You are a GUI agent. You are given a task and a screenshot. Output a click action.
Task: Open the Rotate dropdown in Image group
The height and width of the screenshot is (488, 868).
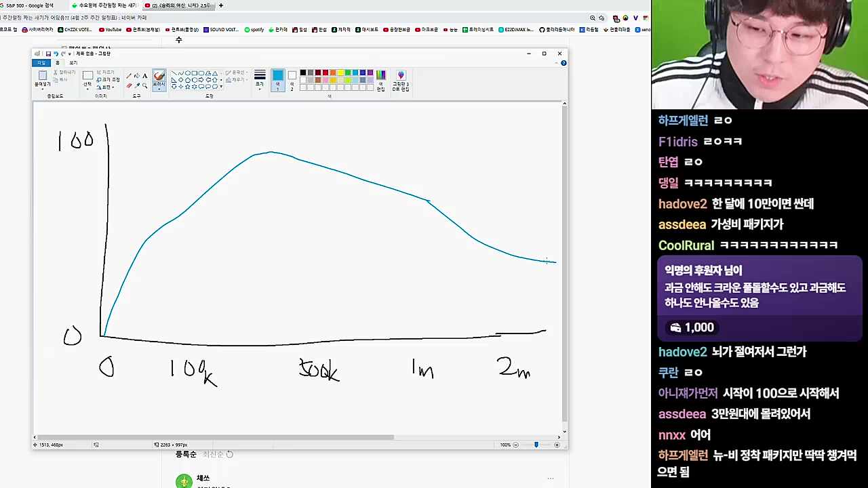[106, 87]
